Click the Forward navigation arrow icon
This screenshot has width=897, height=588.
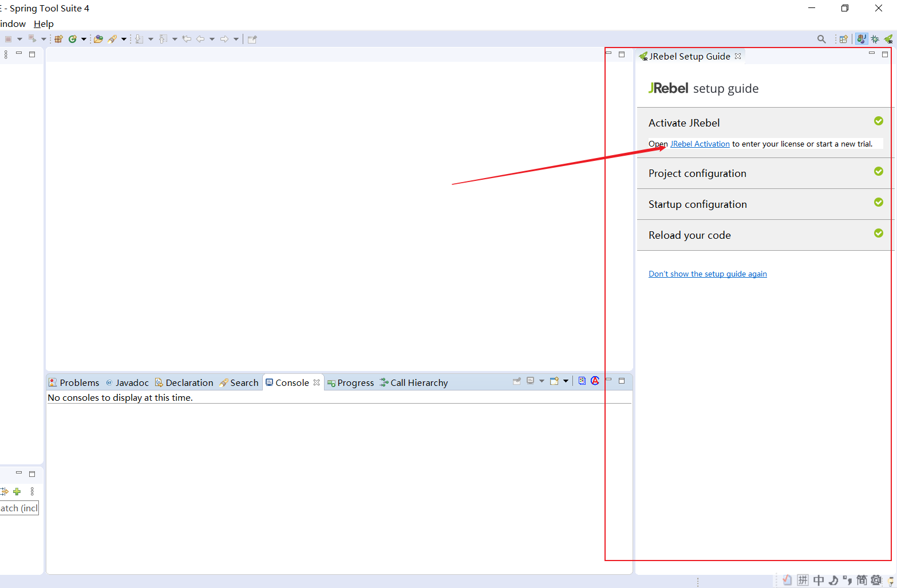[x=224, y=39]
